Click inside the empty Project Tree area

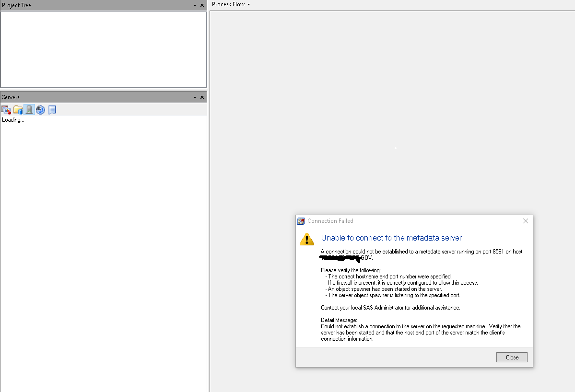(104, 49)
